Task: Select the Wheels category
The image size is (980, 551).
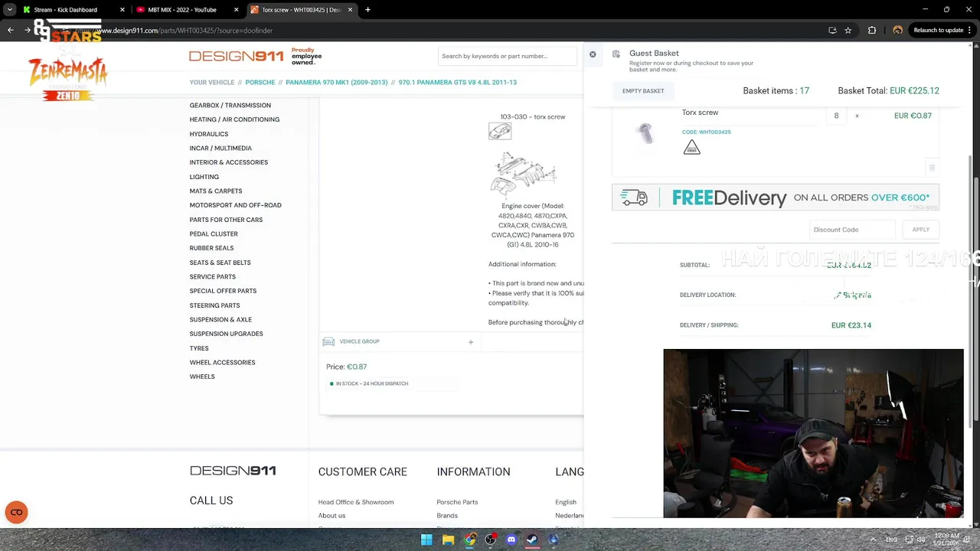Action: coord(202,377)
